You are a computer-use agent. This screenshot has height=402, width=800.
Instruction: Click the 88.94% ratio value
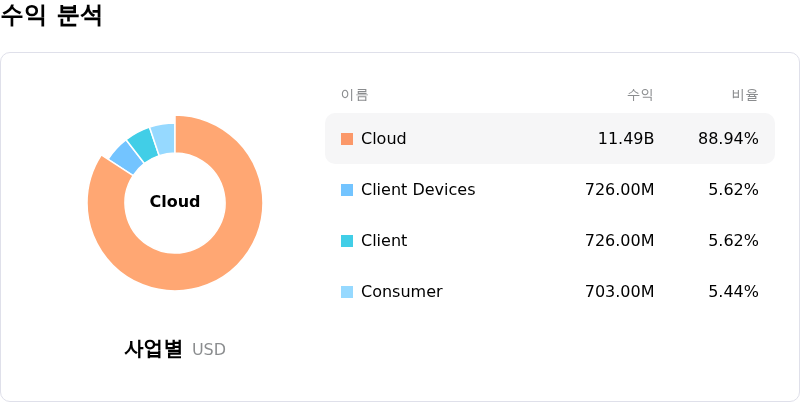pyautogui.click(x=728, y=139)
